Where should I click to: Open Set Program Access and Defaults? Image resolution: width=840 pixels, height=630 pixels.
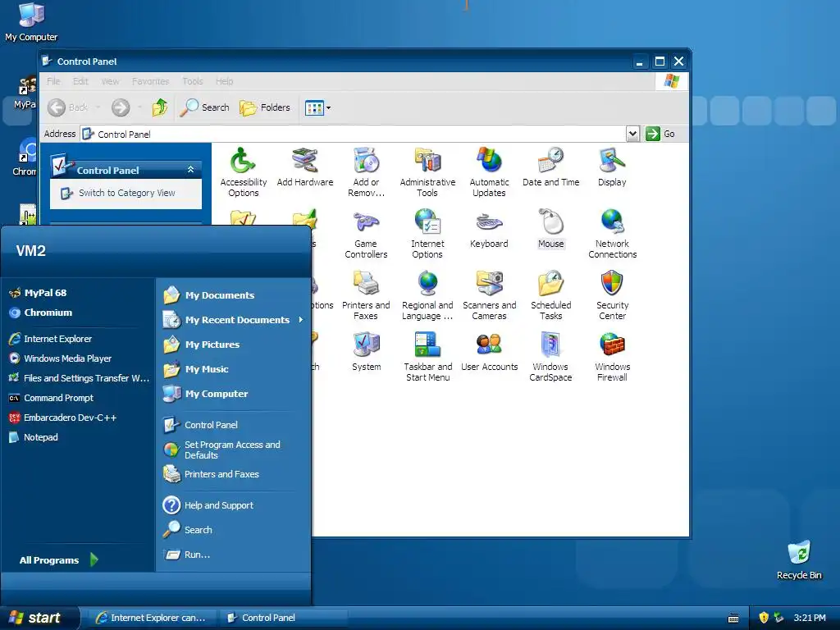click(221, 450)
